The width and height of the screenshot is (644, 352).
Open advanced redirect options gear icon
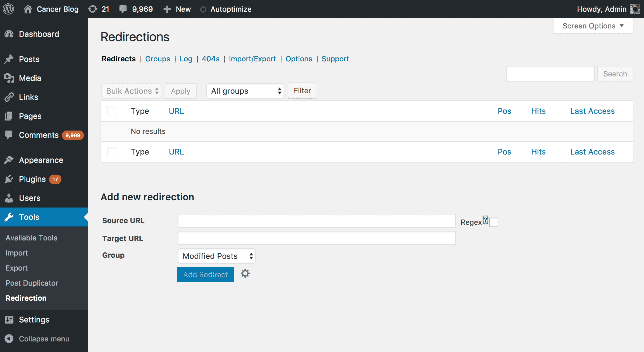(245, 274)
